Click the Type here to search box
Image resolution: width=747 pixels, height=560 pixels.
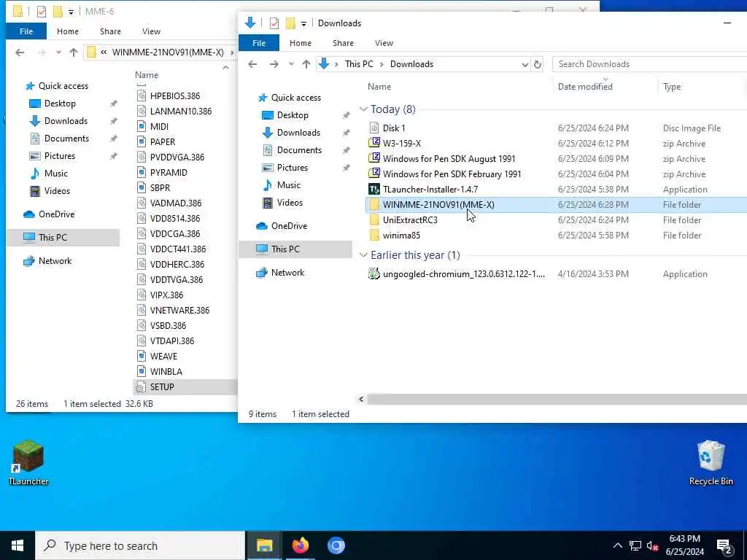[140, 545]
